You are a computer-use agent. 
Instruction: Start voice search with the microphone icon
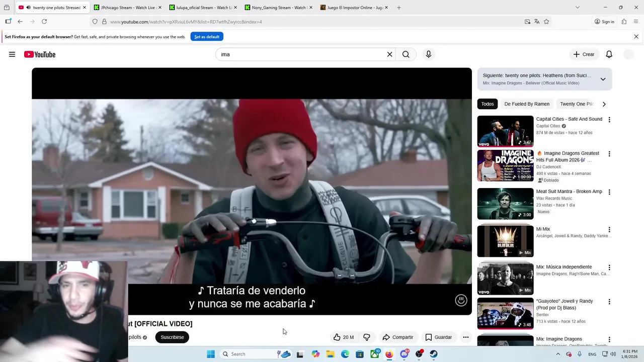(x=429, y=54)
